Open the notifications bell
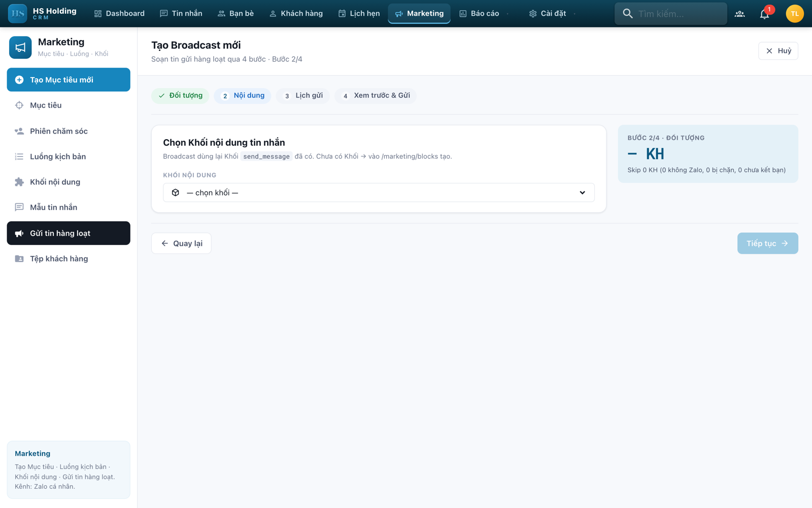The width and height of the screenshot is (812, 508). click(x=764, y=14)
